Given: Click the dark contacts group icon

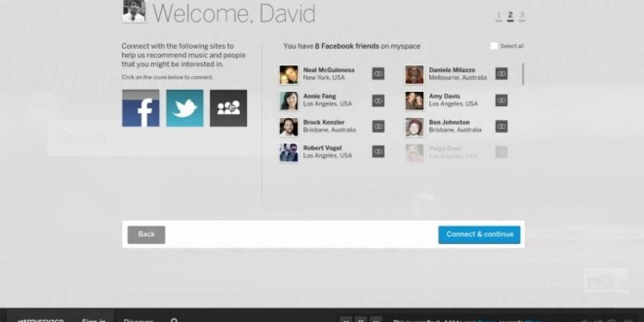Looking at the screenshot, I should (x=229, y=108).
